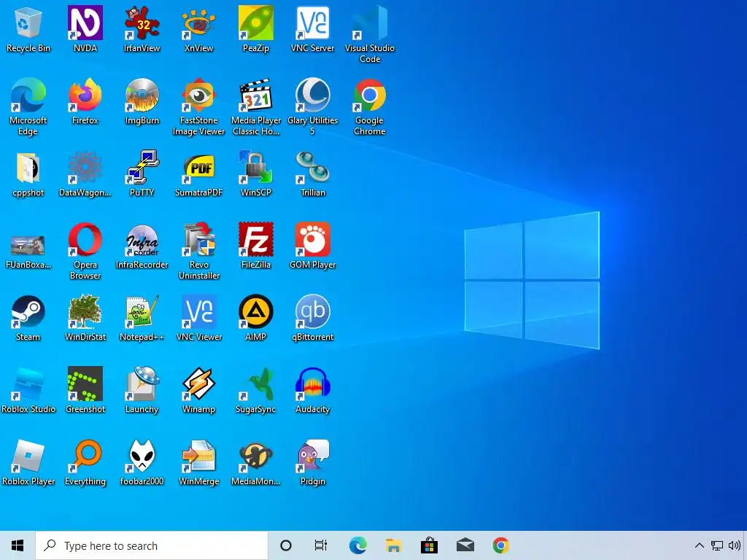Screen dimensions: 747x560
Task: Click the volume speaker tray icon
Action: pos(735,545)
